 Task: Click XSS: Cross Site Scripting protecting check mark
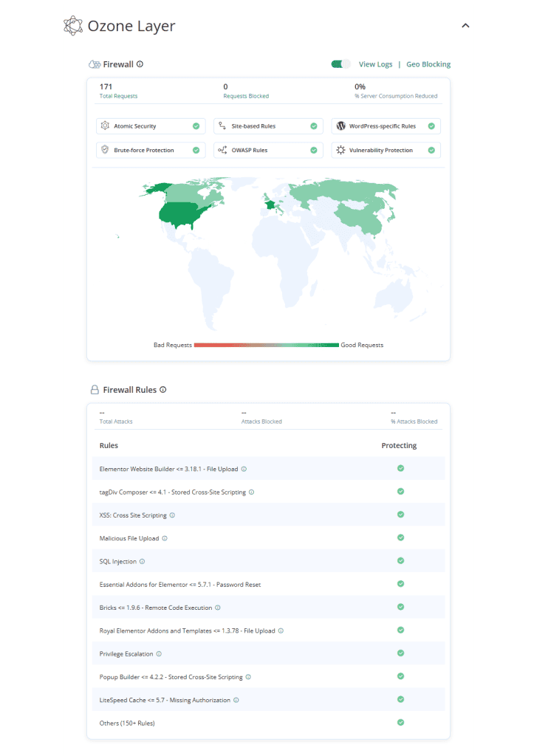(x=400, y=515)
